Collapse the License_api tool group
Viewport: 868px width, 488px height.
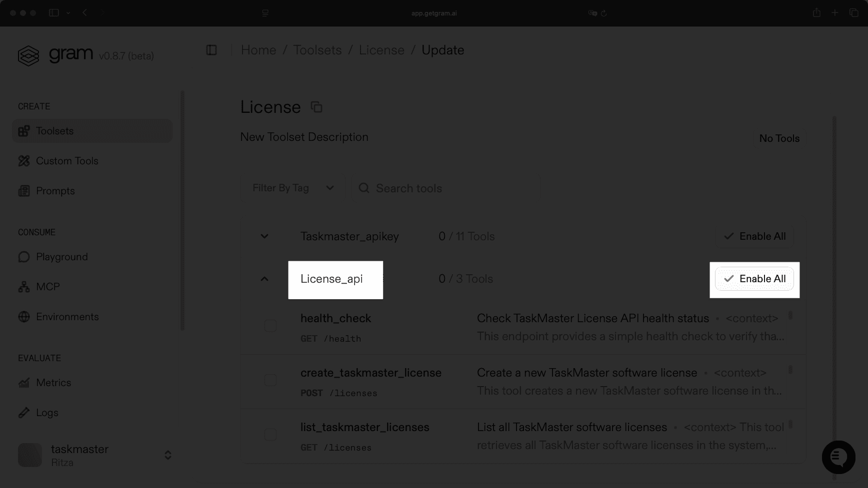pos(264,279)
